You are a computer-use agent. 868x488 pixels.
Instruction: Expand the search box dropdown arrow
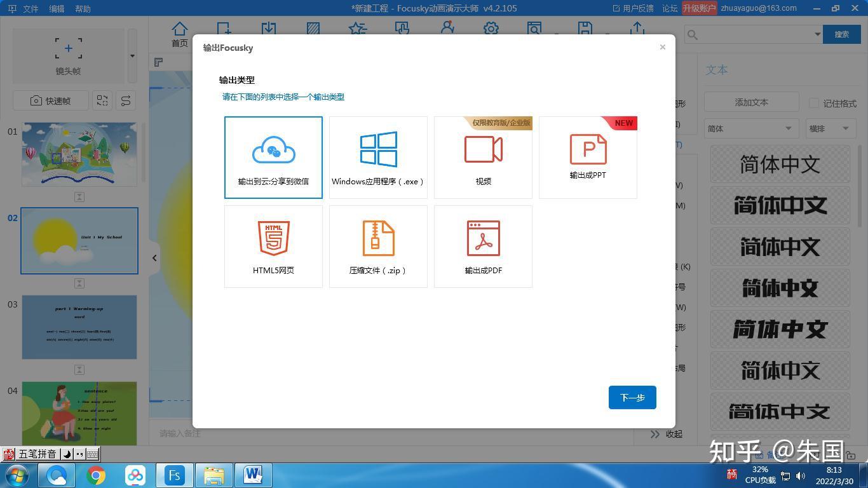pos(818,34)
